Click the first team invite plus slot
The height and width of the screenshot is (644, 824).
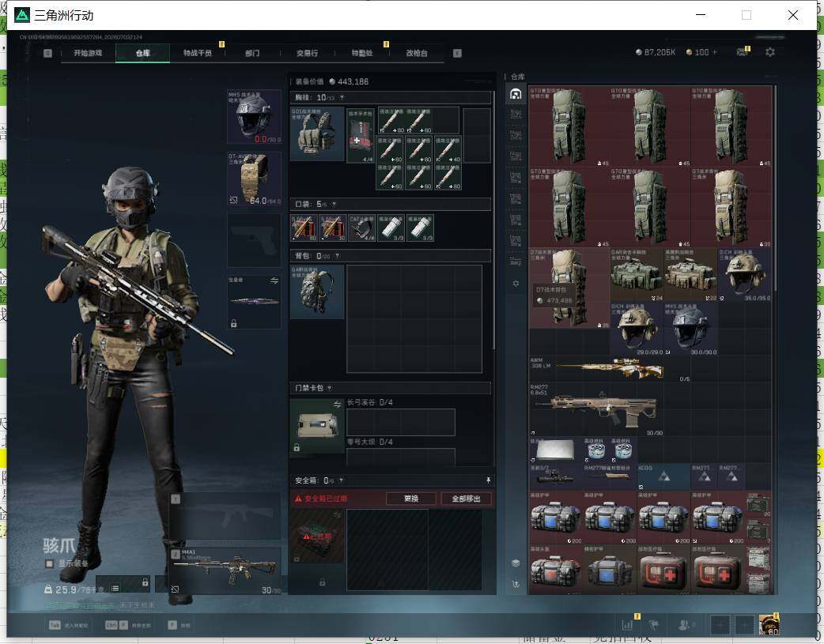720,625
